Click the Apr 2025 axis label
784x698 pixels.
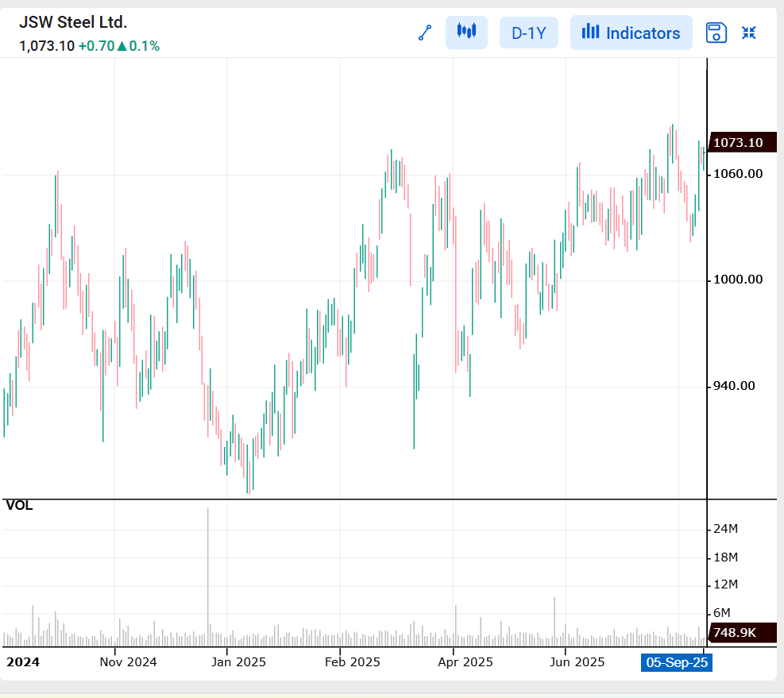tap(465, 662)
